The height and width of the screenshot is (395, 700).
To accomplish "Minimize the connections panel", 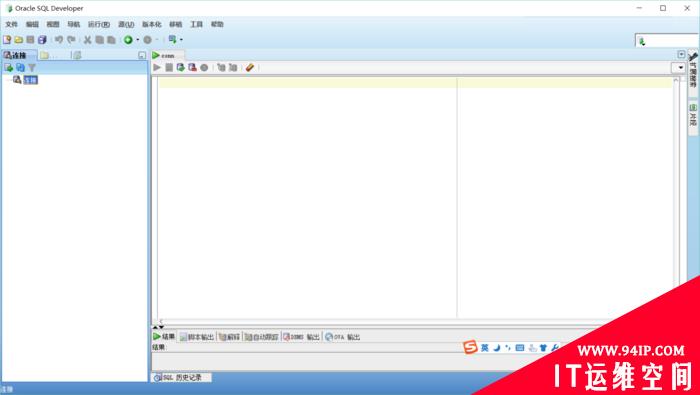I will (142, 55).
